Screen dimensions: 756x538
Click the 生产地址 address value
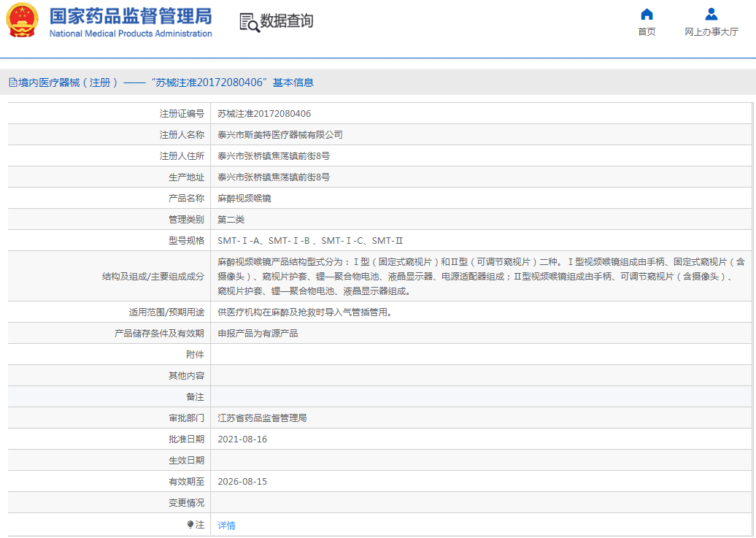pos(274,177)
